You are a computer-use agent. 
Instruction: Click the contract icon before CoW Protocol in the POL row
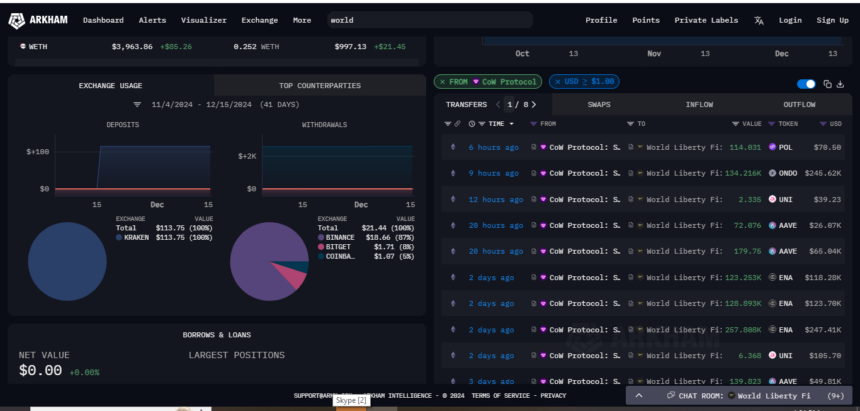(534, 147)
